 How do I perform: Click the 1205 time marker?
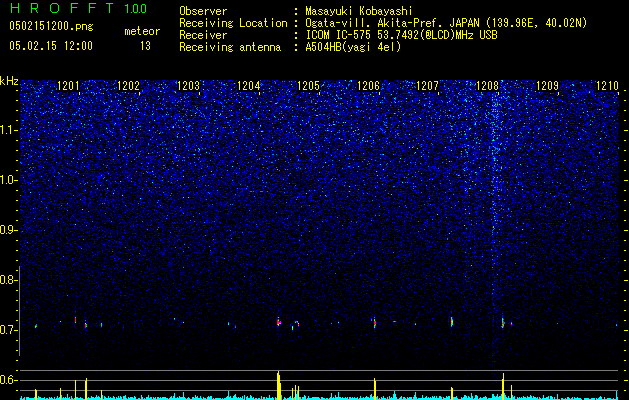pyautogui.click(x=308, y=85)
